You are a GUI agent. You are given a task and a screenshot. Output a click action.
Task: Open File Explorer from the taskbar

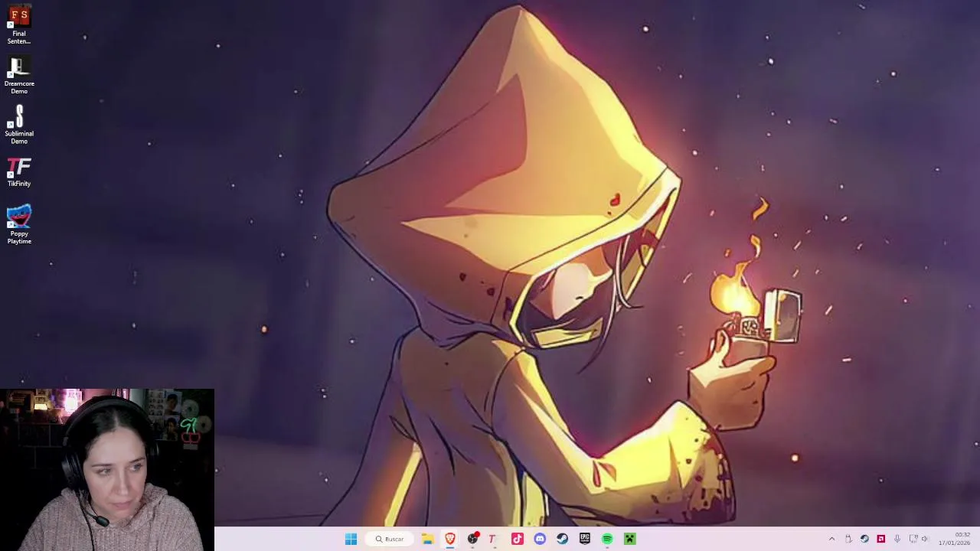(427, 539)
